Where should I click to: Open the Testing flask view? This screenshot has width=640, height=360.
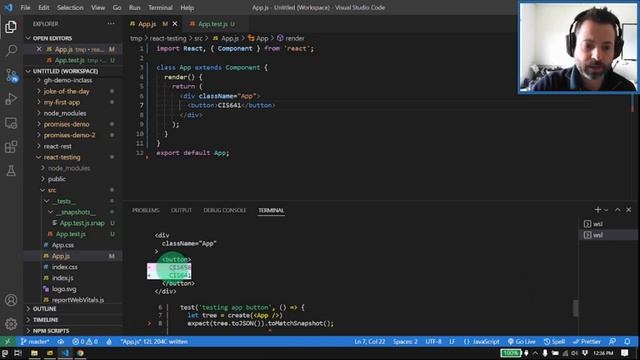pos(11,171)
